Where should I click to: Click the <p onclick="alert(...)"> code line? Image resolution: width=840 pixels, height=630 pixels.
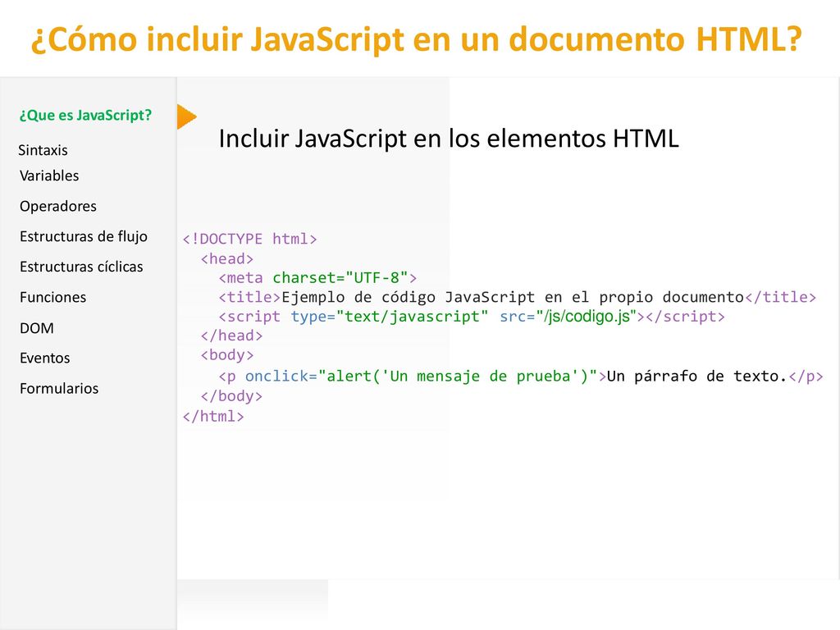click(521, 376)
